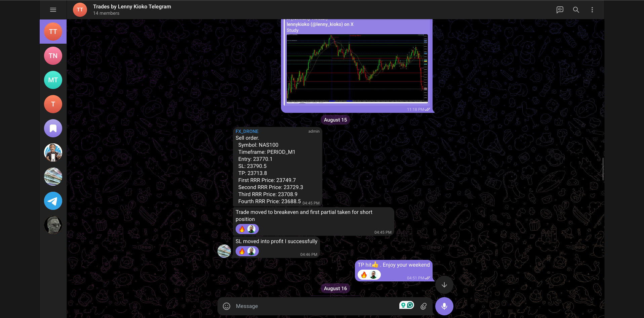Image resolution: width=644 pixels, height=318 pixels.
Task: Click the TT group avatar in the header
Action: pos(80,10)
